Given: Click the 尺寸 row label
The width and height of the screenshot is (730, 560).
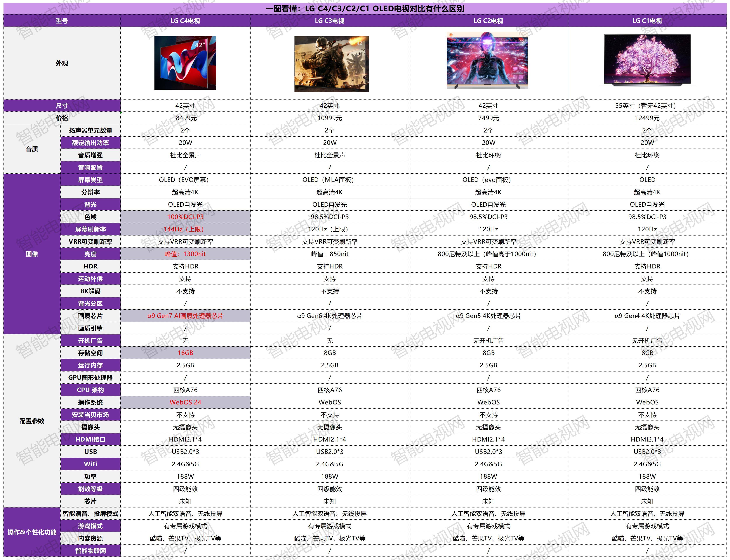Looking at the screenshot, I should click(62, 106).
